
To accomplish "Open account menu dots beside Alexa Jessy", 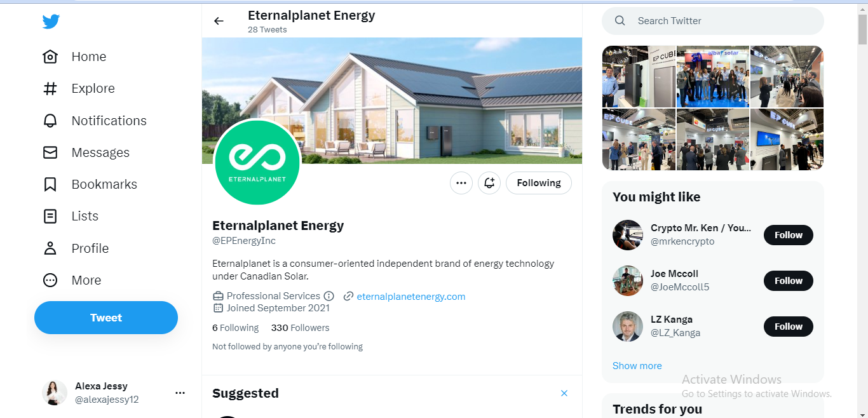I will coord(180,393).
